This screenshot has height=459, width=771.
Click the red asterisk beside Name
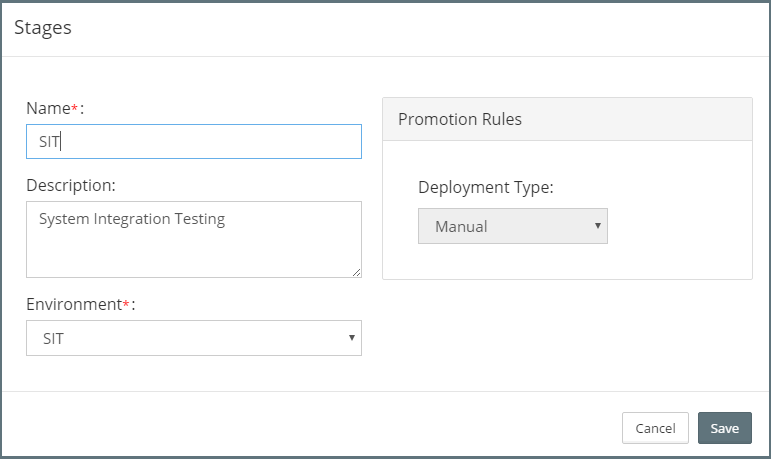[72, 106]
